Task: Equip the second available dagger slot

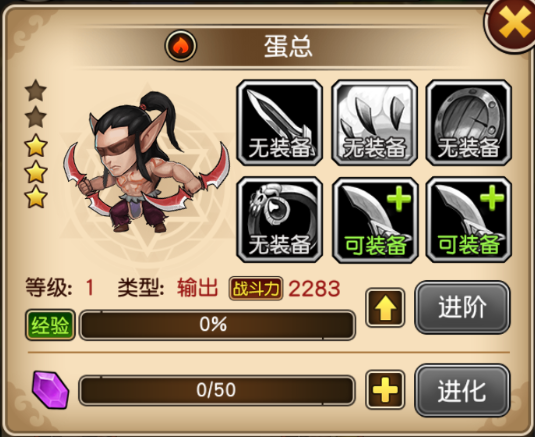Action: [469, 220]
